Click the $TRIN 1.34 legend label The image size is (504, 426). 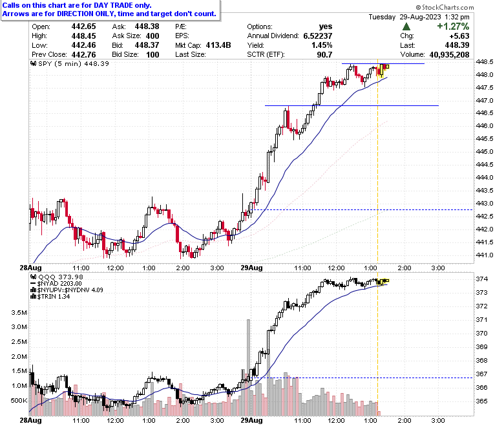pyautogui.click(x=54, y=297)
